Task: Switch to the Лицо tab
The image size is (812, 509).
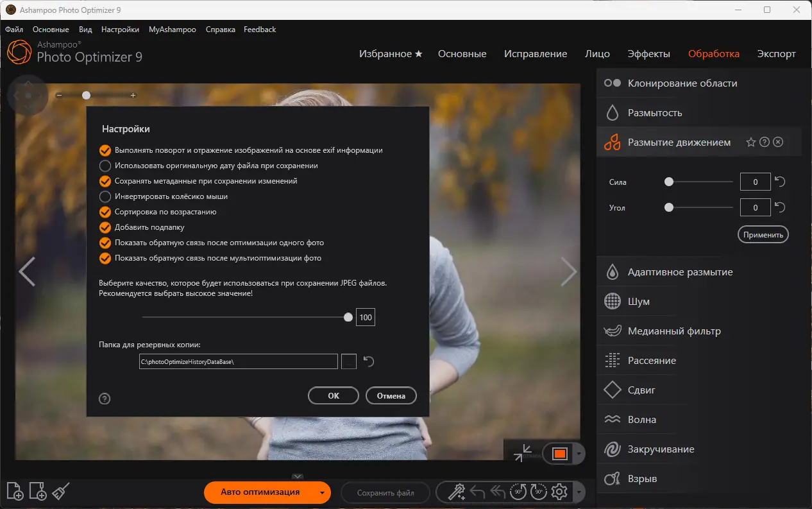Action: 597,54
